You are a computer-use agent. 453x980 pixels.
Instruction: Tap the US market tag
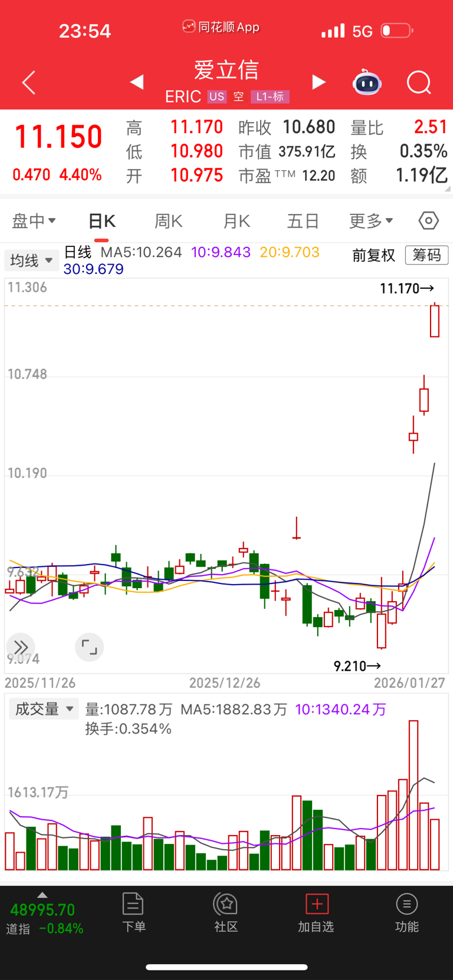217,97
